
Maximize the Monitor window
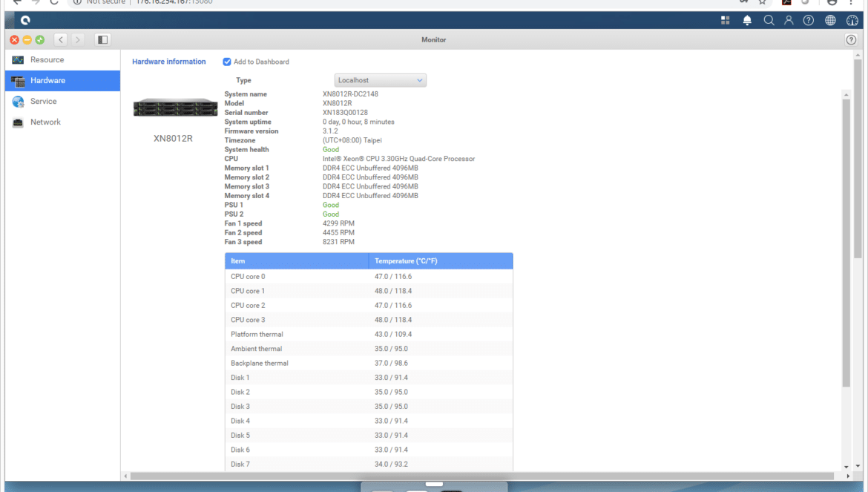click(x=40, y=40)
